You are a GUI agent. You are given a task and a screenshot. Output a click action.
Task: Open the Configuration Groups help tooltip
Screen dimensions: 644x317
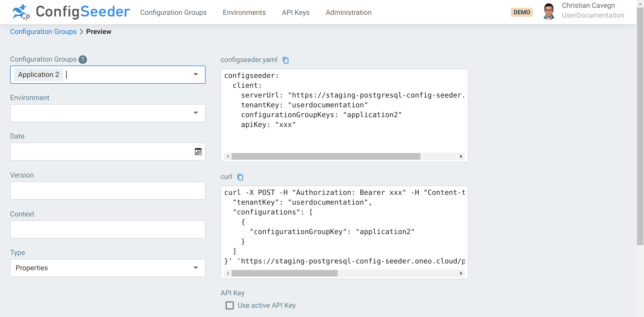pos(83,59)
